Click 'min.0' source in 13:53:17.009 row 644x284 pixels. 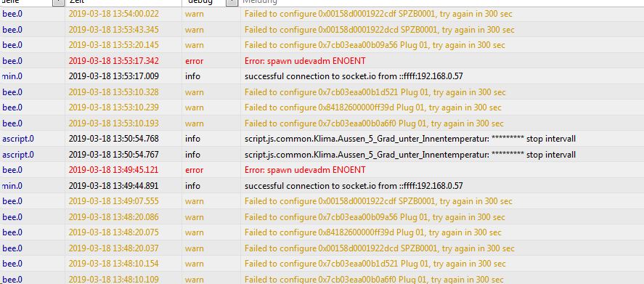tap(12, 76)
